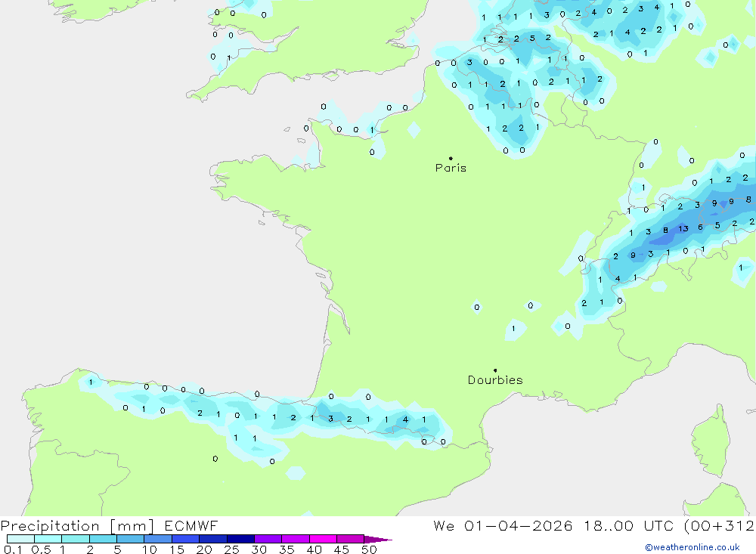Click legend label 30
Screen dimensions: 756x554
[259, 549]
